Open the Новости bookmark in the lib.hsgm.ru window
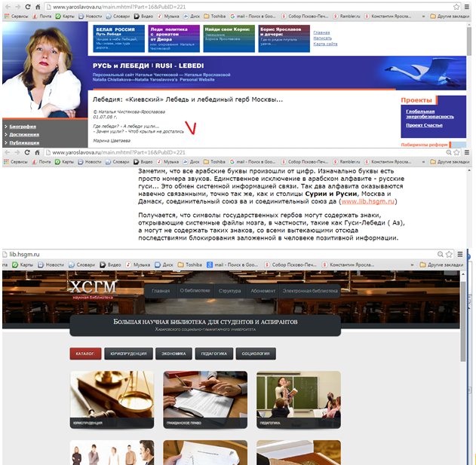Screen dimensions: 476x465 51,265
